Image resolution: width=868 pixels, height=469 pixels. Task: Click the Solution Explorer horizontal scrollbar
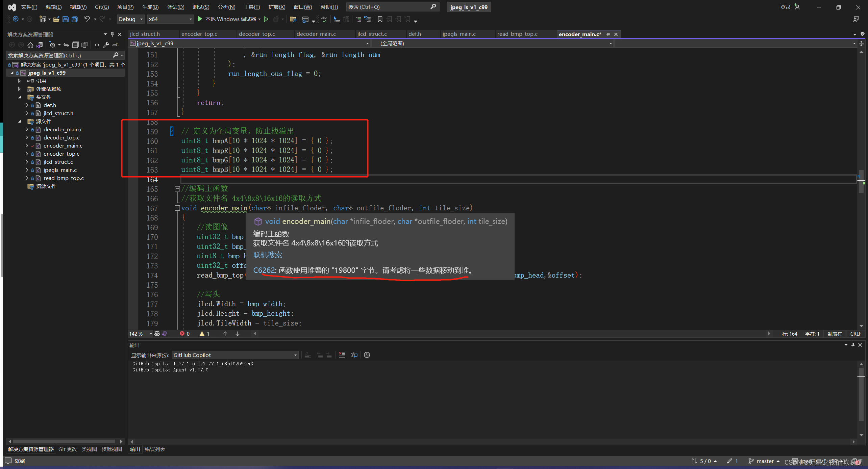[64, 441]
